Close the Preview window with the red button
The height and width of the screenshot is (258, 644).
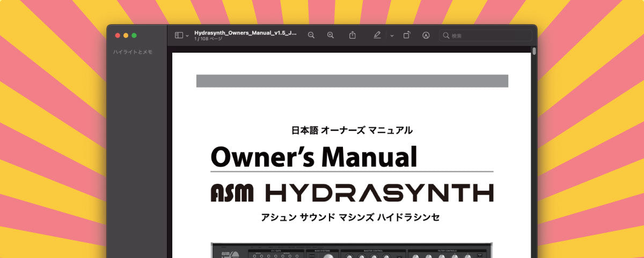point(118,35)
